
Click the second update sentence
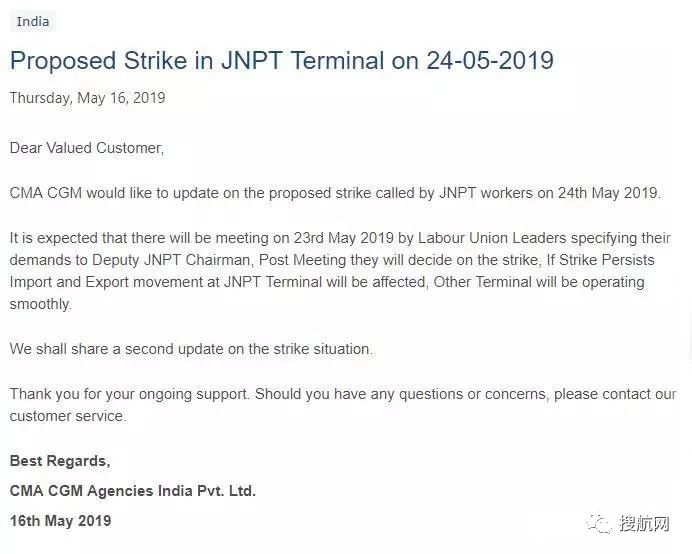pyautogui.click(x=191, y=349)
